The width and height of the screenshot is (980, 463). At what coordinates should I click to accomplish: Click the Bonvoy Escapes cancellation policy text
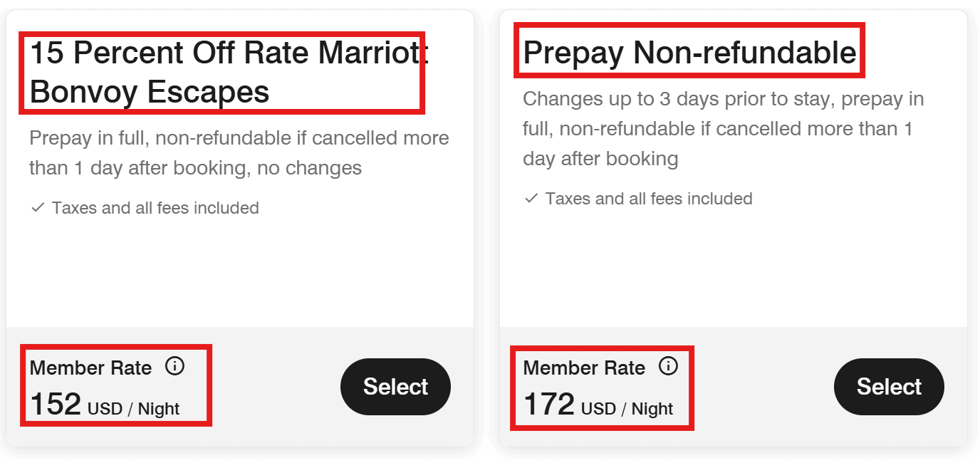tap(239, 152)
